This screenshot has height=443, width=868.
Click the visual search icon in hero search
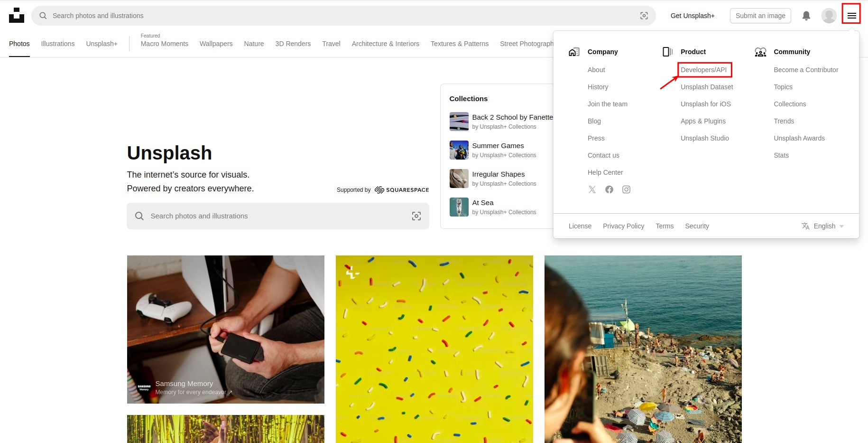[x=416, y=216]
